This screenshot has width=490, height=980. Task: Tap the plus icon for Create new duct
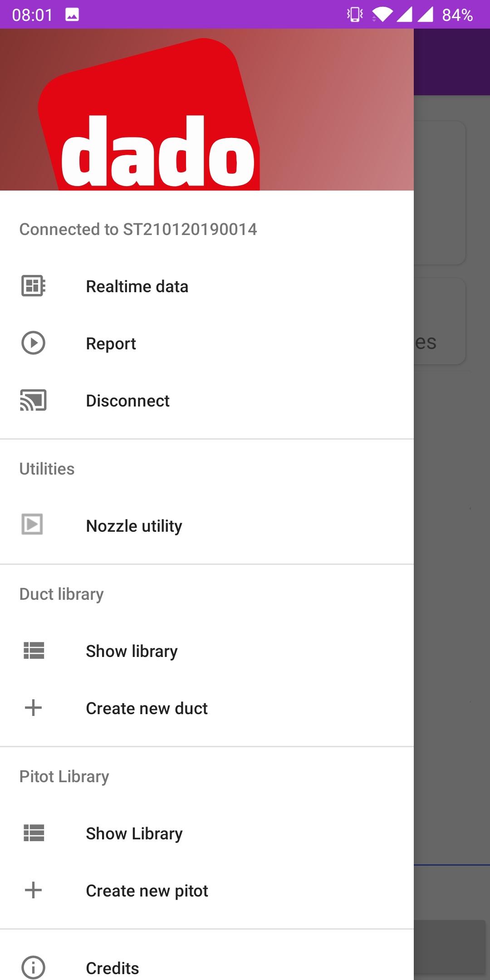(x=33, y=708)
